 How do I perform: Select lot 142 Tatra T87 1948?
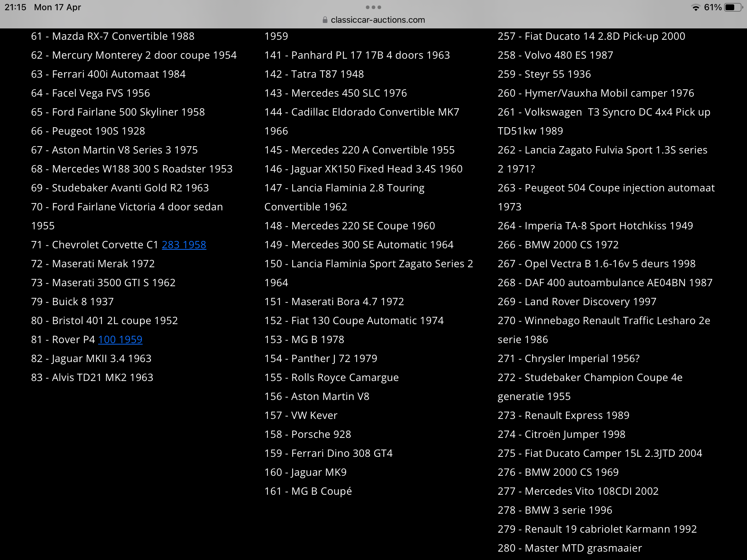pos(314,74)
